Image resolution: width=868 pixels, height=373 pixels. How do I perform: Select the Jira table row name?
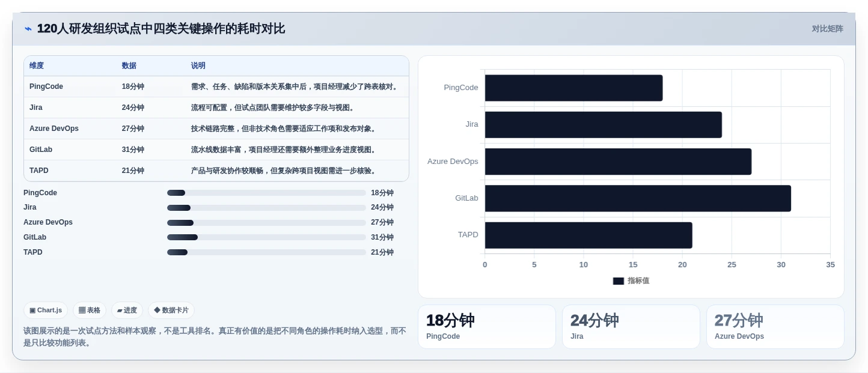tap(36, 108)
